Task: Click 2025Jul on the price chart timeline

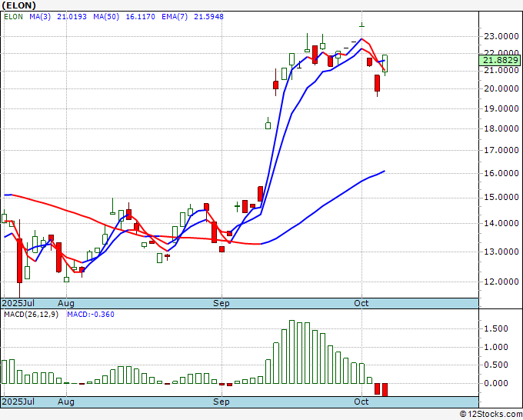Action: point(18,303)
